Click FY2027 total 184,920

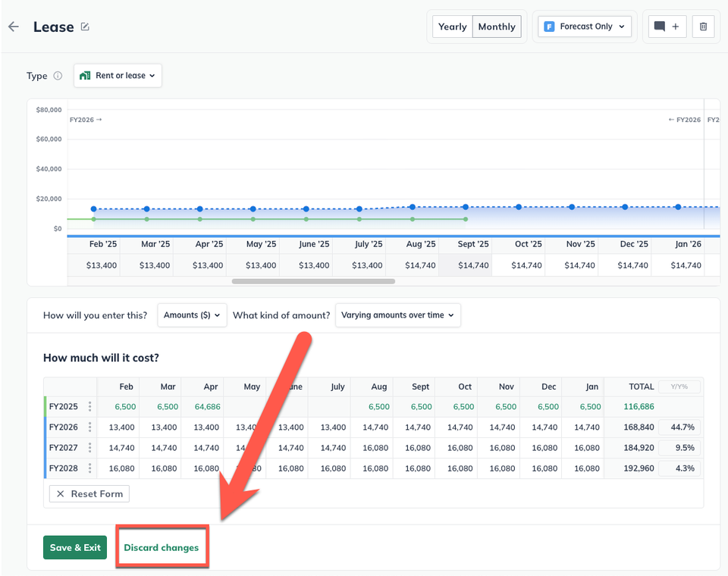tap(639, 448)
